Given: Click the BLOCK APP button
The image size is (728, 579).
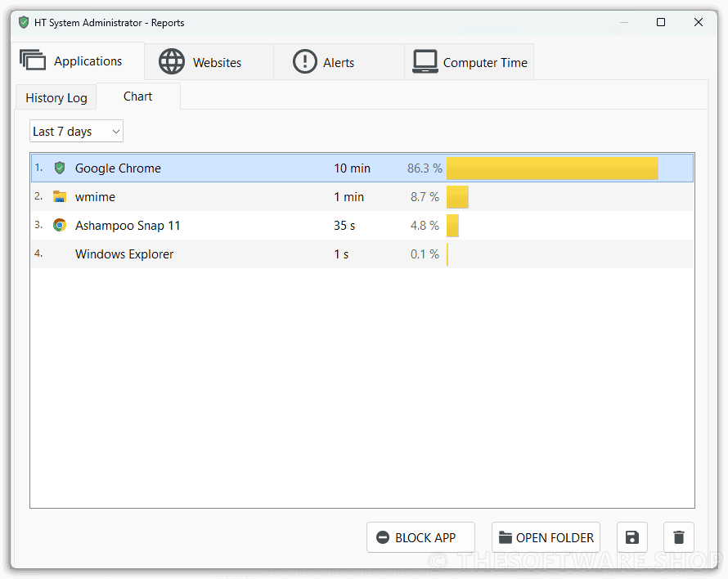Looking at the screenshot, I should click(420, 537).
